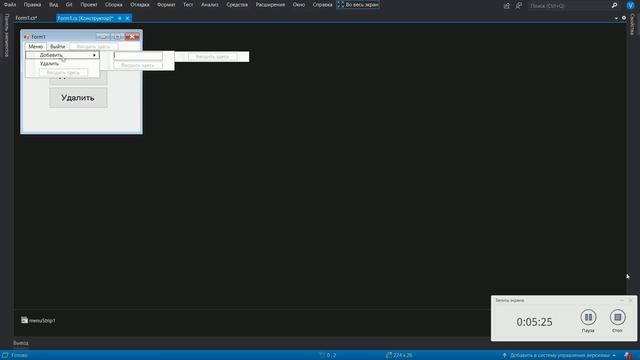Stop the screen recording
Image resolution: width=640 pixels, height=360 pixels.
[618, 317]
